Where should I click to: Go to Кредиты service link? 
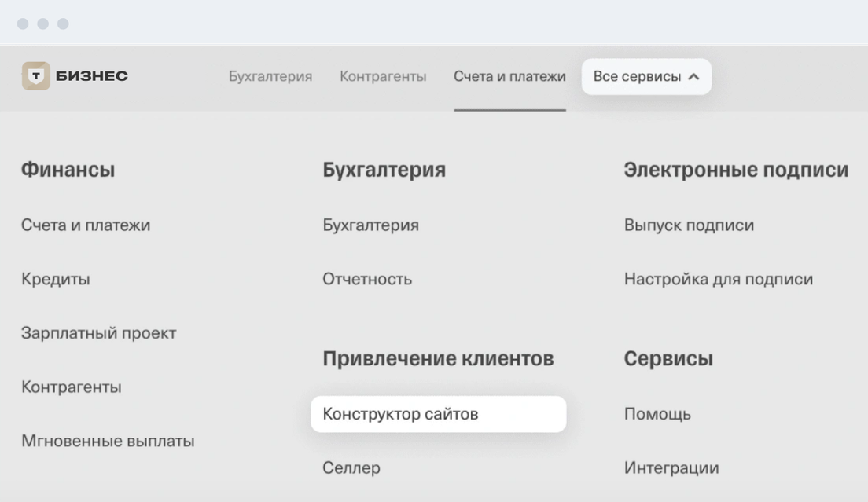coord(55,279)
